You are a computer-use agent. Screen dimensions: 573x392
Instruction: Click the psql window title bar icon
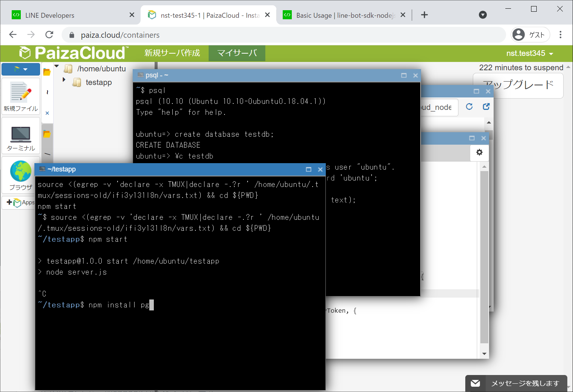pyautogui.click(x=141, y=75)
